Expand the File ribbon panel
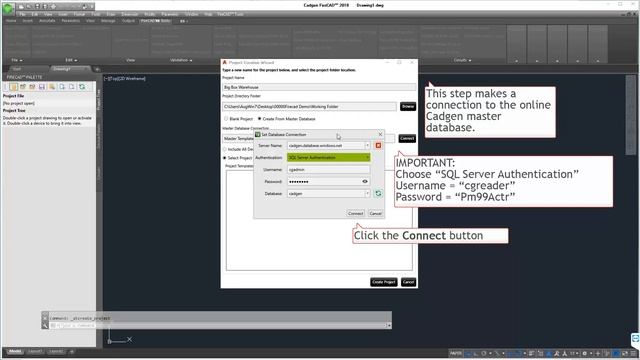 [x=17, y=60]
